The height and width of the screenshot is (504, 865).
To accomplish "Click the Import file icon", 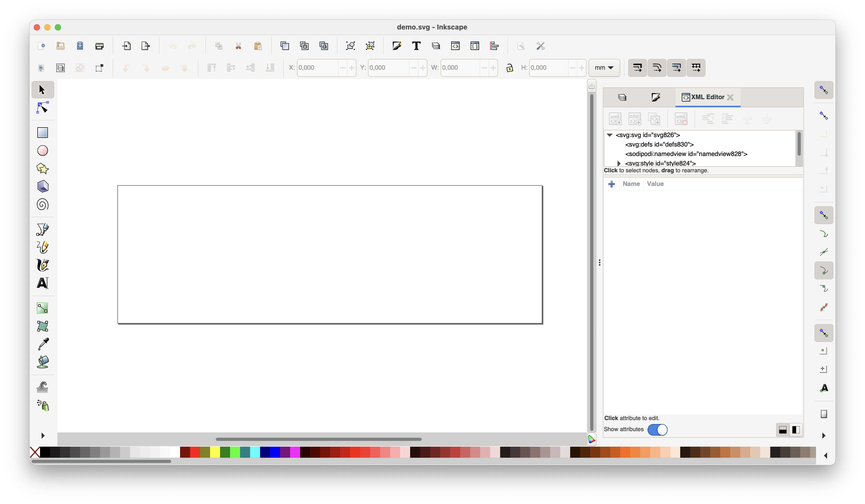I will click(126, 46).
